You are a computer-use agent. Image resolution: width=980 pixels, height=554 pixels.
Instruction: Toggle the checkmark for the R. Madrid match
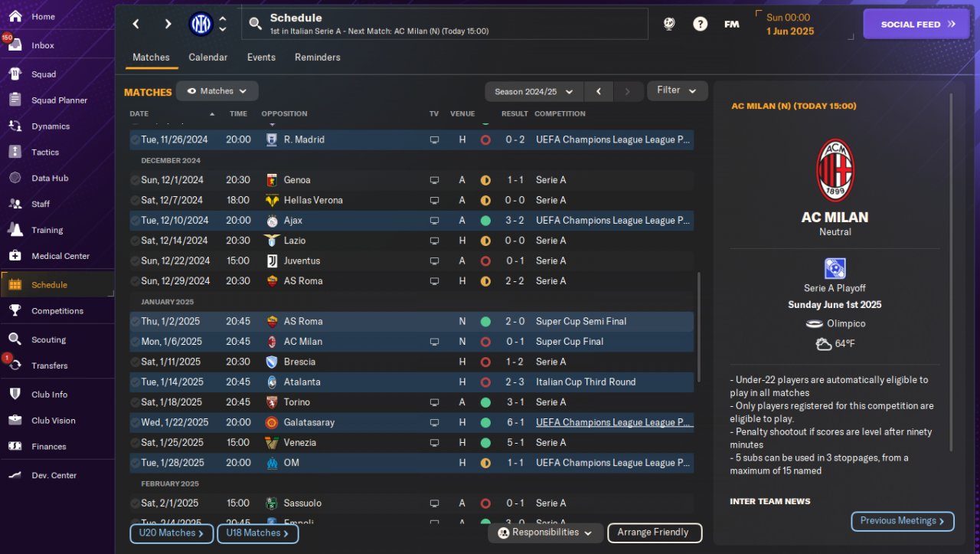[x=135, y=140]
